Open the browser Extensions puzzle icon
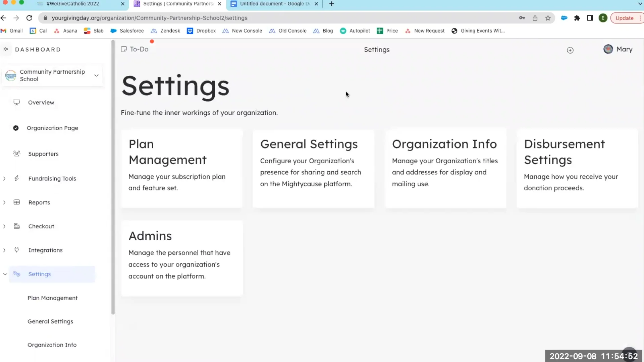This screenshot has width=644, height=362. click(x=577, y=18)
